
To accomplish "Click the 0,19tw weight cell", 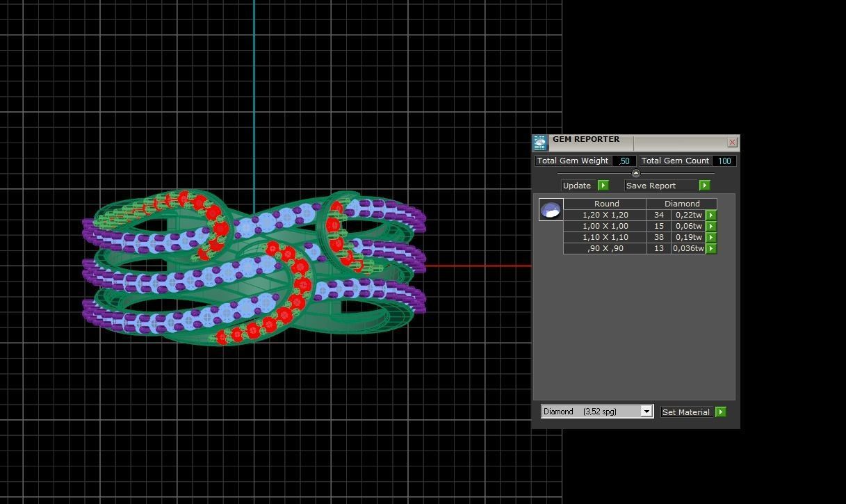I will (x=688, y=237).
